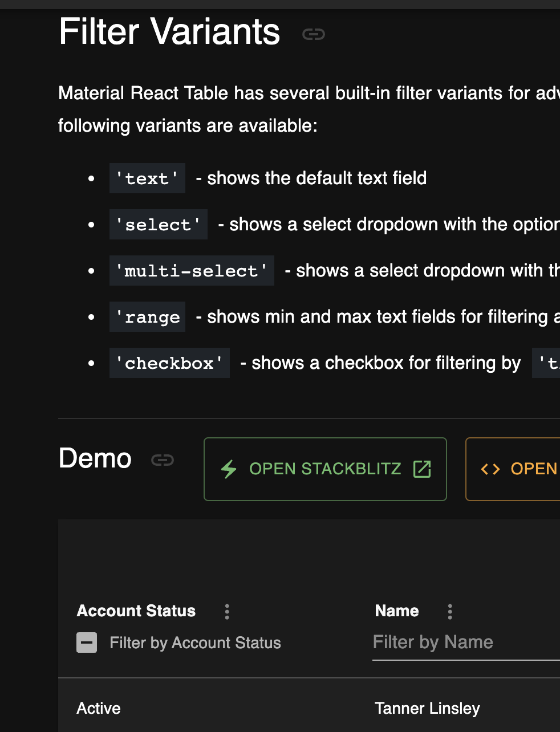
Task: Click the lightning bolt icon in StackBlitz button
Action: pos(228,469)
